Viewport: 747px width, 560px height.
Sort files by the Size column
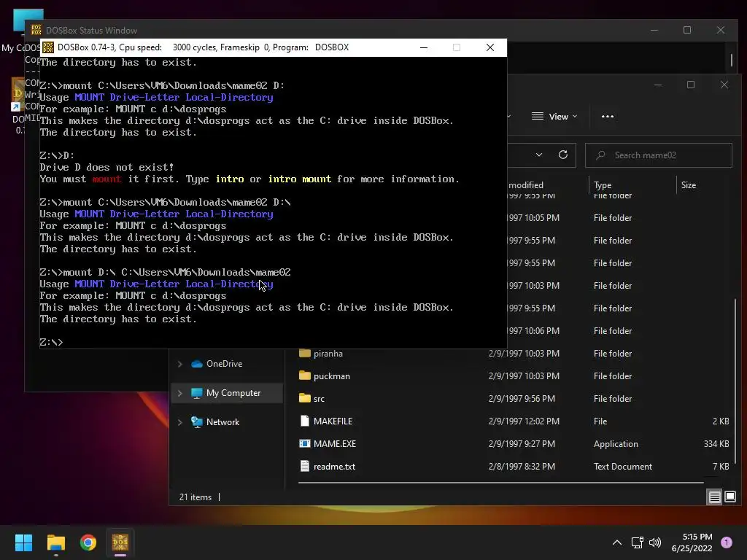(x=689, y=184)
